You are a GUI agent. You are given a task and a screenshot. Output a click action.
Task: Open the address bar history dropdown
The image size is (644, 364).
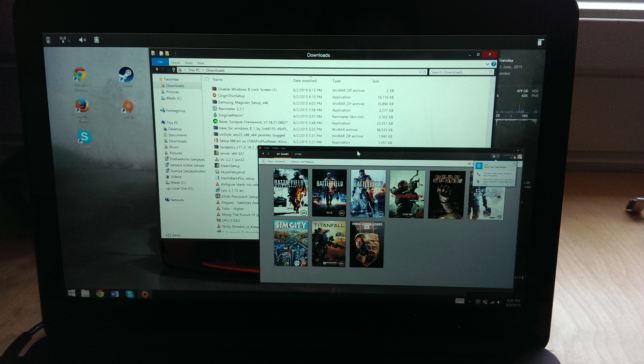click(x=420, y=72)
